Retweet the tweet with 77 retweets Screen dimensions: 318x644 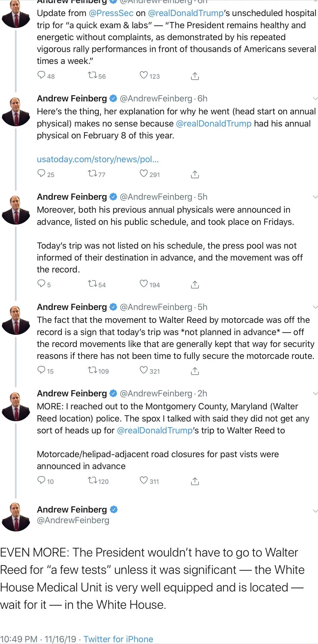pyautogui.click(x=92, y=174)
